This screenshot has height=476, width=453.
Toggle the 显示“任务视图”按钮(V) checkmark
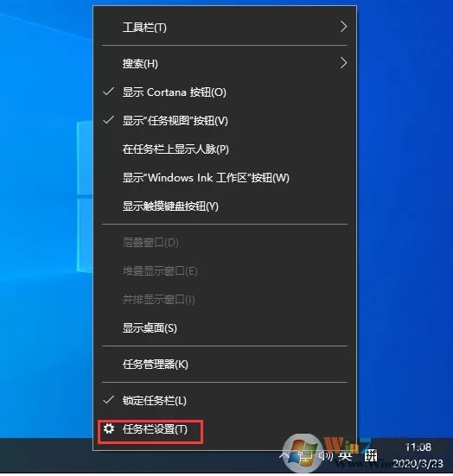point(225,121)
